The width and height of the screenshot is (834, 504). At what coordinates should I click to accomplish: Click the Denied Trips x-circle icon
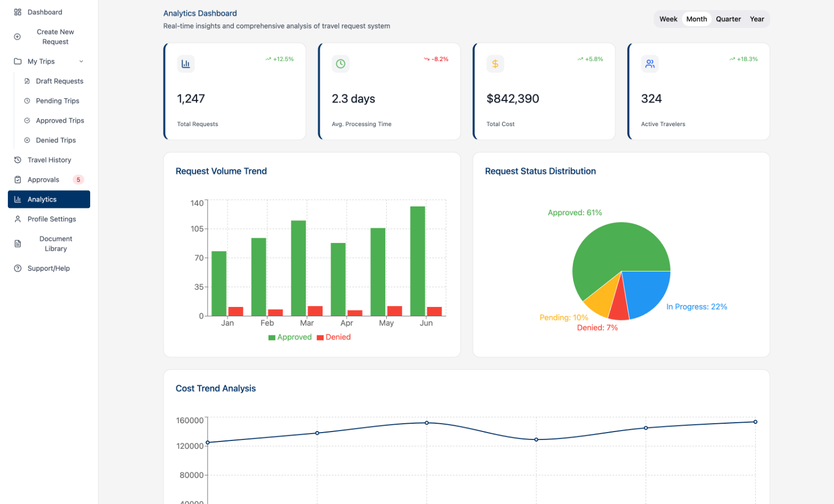pos(27,140)
